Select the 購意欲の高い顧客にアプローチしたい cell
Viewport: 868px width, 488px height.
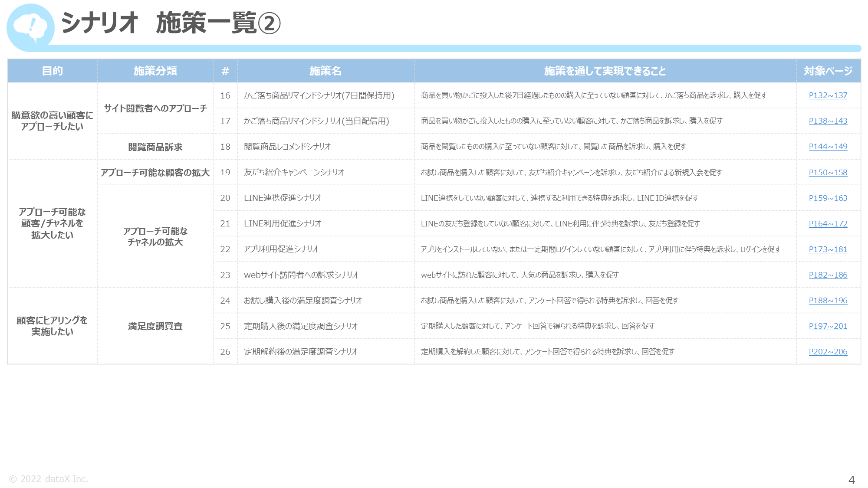click(x=53, y=121)
